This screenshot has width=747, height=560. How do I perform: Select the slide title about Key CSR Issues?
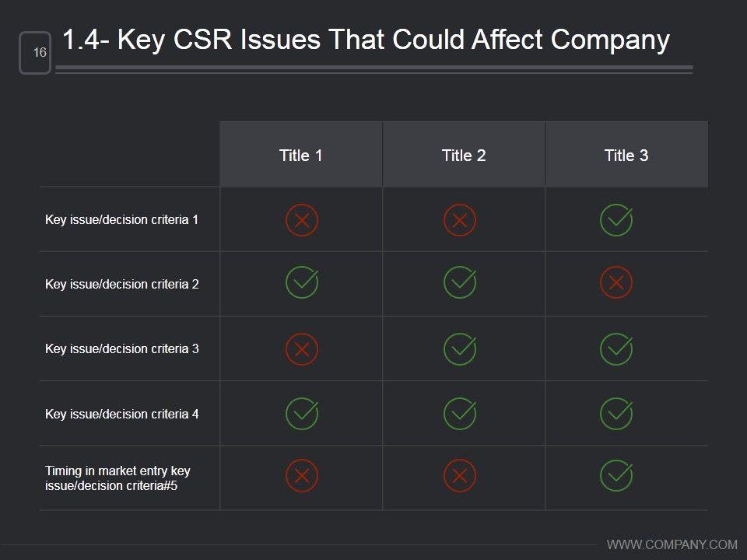coord(365,40)
